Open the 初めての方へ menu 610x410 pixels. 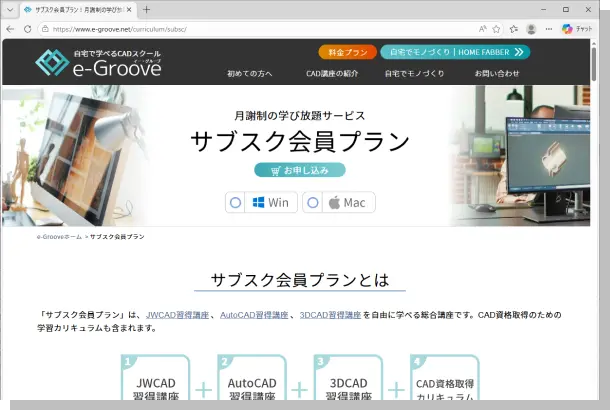[249, 74]
